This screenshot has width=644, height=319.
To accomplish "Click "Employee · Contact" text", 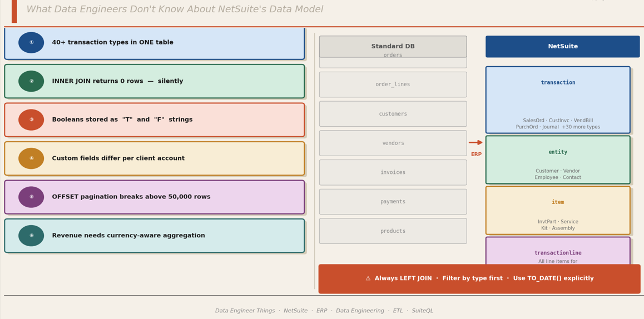I will tap(558, 178).
